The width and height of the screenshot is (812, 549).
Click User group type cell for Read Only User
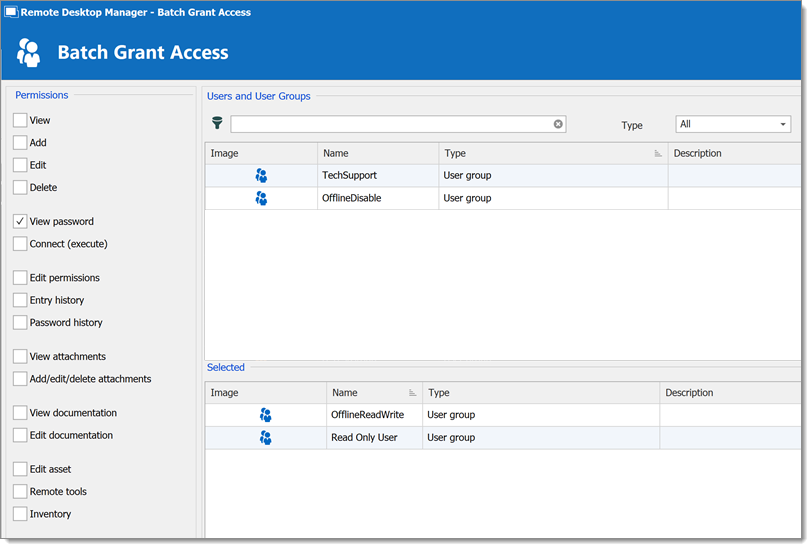(541, 438)
